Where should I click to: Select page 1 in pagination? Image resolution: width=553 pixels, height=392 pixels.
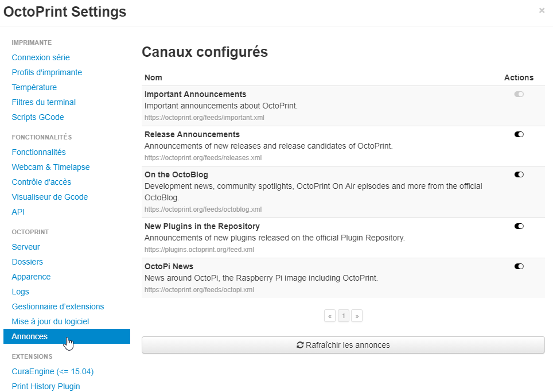click(344, 316)
